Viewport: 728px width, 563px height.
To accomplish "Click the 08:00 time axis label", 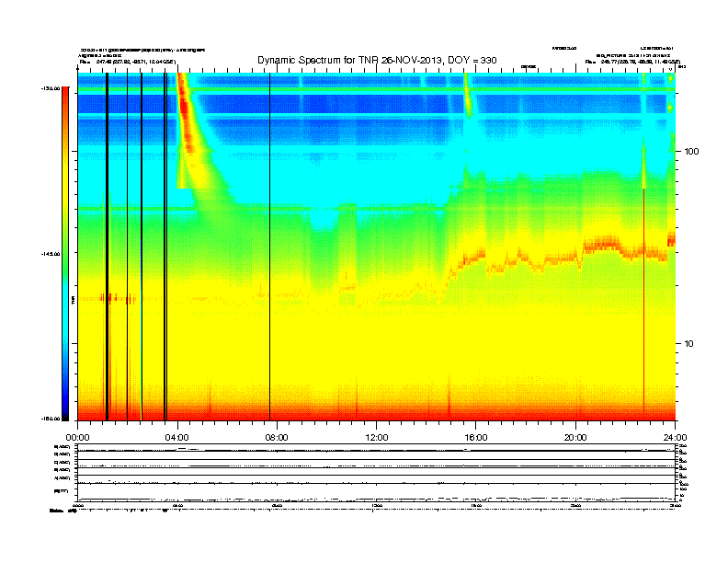I will (x=277, y=438).
